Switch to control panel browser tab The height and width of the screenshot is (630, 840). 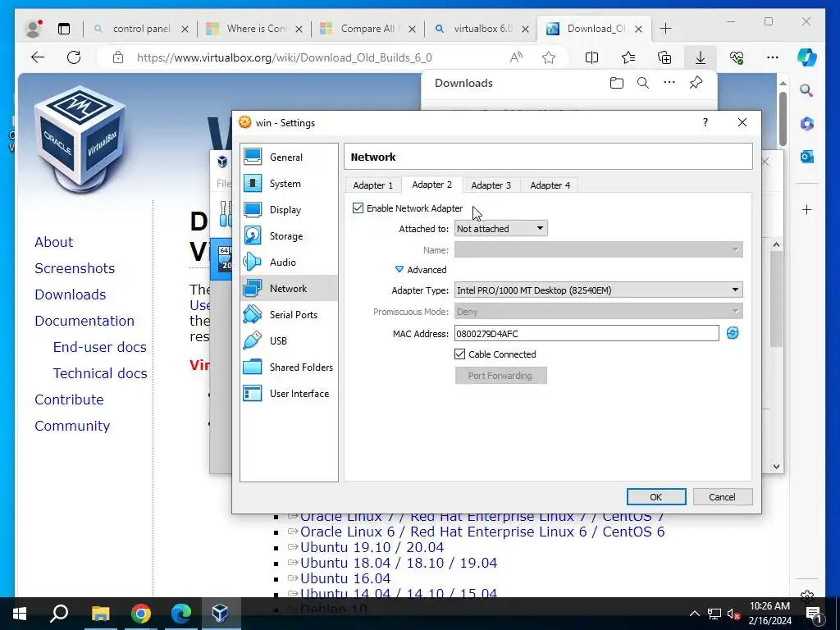141,29
